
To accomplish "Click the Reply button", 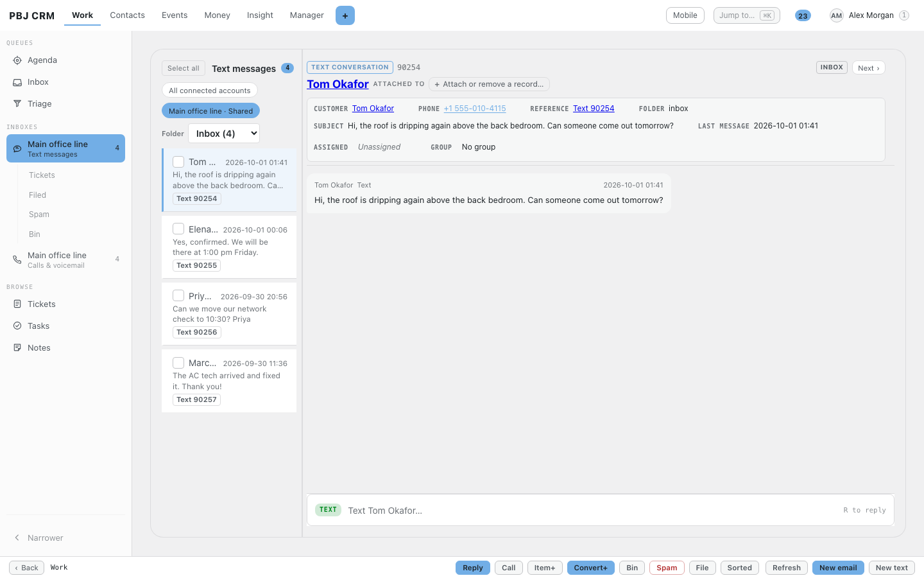I will (473, 568).
